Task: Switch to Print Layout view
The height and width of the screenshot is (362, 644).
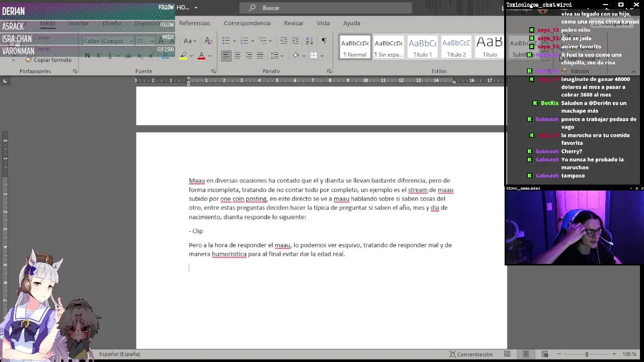Action: tap(526, 354)
